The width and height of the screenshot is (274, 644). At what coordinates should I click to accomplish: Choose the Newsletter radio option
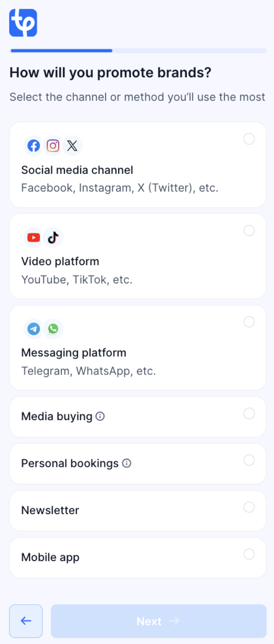tap(249, 507)
